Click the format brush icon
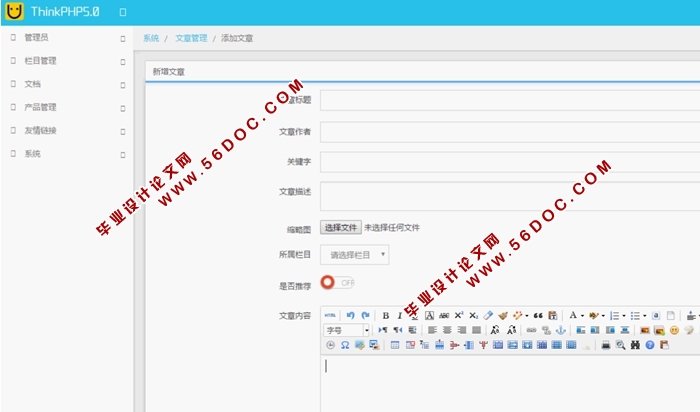The width and height of the screenshot is (700, 412). click(503, 316)
